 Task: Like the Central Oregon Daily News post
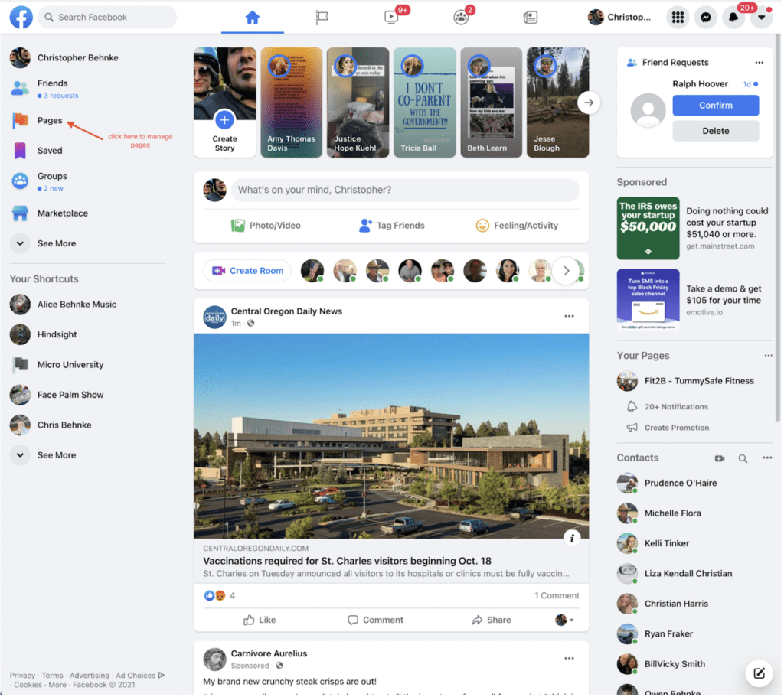260,620
